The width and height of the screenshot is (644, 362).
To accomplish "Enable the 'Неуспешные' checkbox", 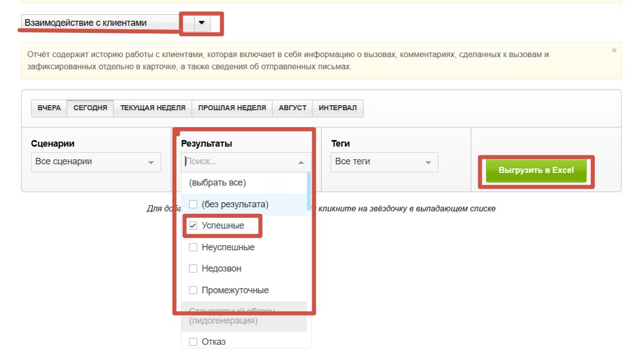I will pyautogui.click(x=193, y=247).
